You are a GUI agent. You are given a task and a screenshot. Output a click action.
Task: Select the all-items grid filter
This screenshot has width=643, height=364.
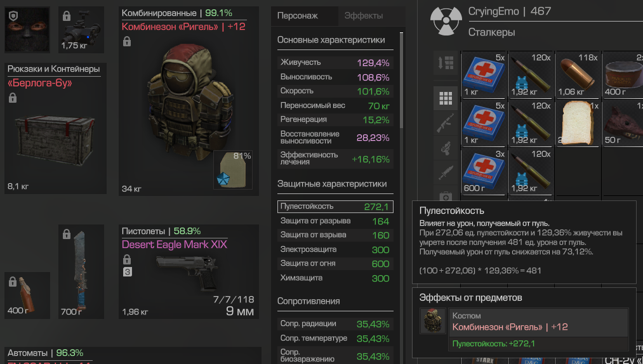click(446, 98)
